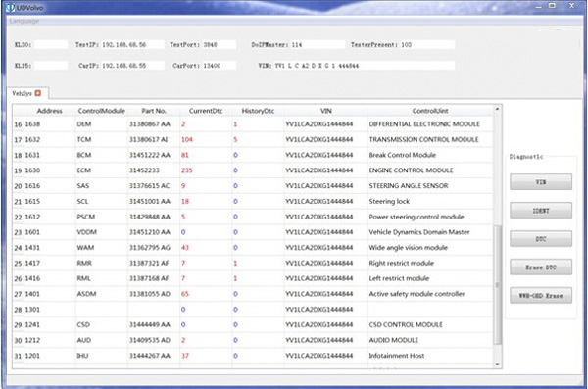Open the Language menu
The height and width of the screenshot is (389, 588).
24,21
